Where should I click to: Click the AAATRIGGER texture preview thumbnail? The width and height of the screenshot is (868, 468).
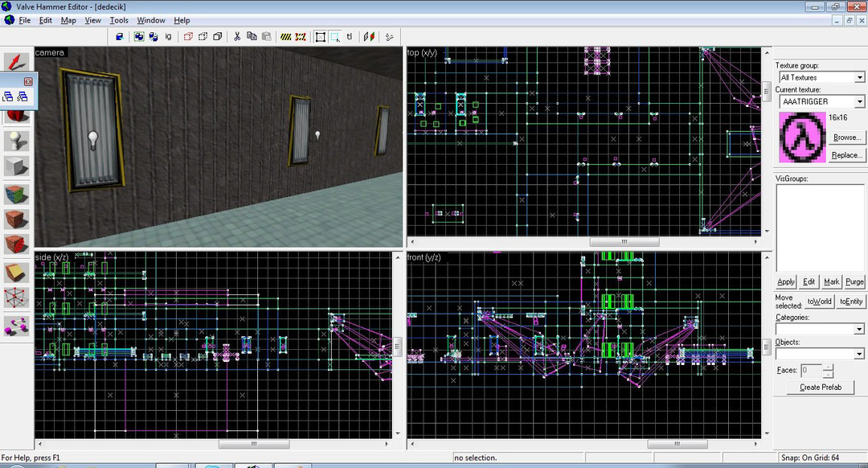point(802,138)
